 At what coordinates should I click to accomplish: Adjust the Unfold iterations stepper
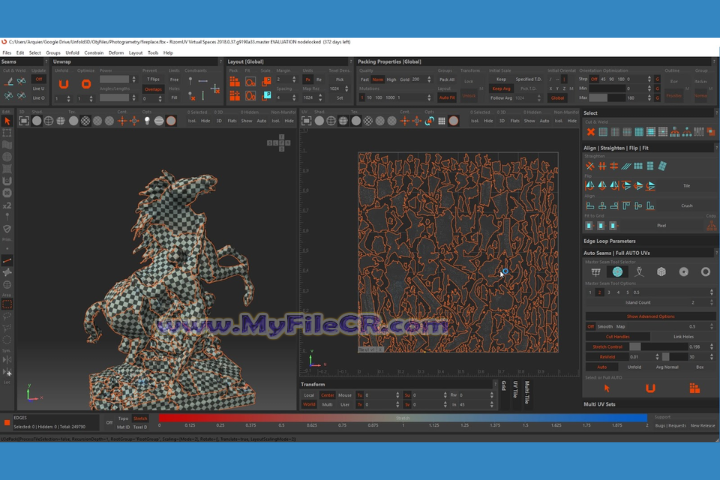tap(68, 98)
